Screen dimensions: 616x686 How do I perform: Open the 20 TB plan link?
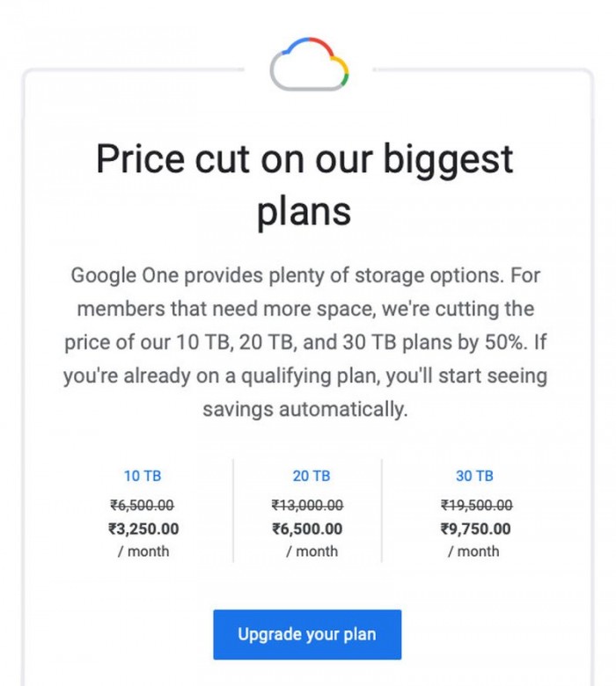311,476
